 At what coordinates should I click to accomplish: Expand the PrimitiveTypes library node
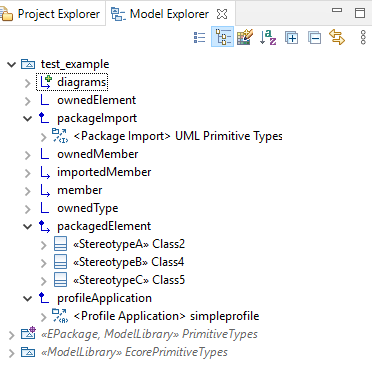coord(12,335)
